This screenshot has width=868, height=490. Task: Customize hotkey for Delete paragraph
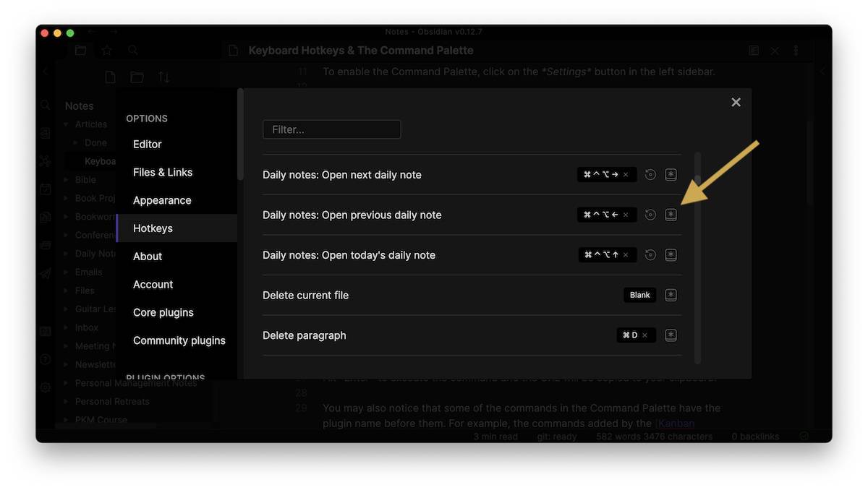pos(671,335)
